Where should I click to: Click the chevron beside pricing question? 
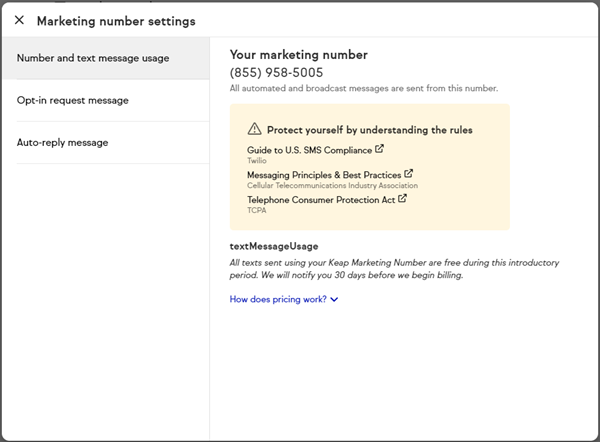coord(334,299)
